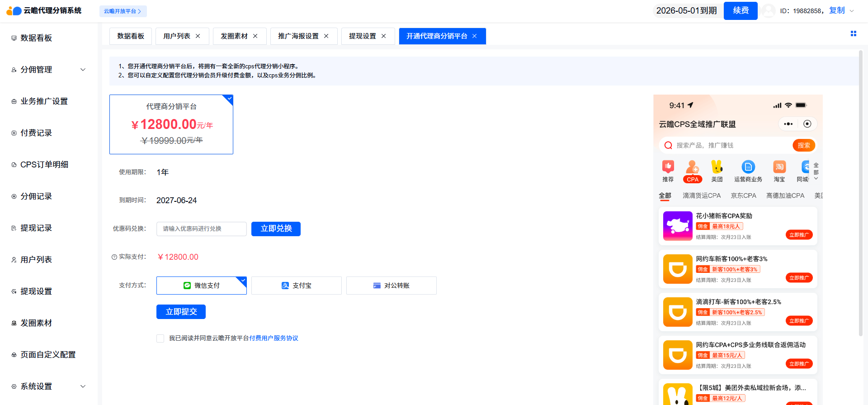The width and height of the screenshot is (868, 405).
Task: Click the orange 搜索 button in preview
Action: tap(804, 145)
